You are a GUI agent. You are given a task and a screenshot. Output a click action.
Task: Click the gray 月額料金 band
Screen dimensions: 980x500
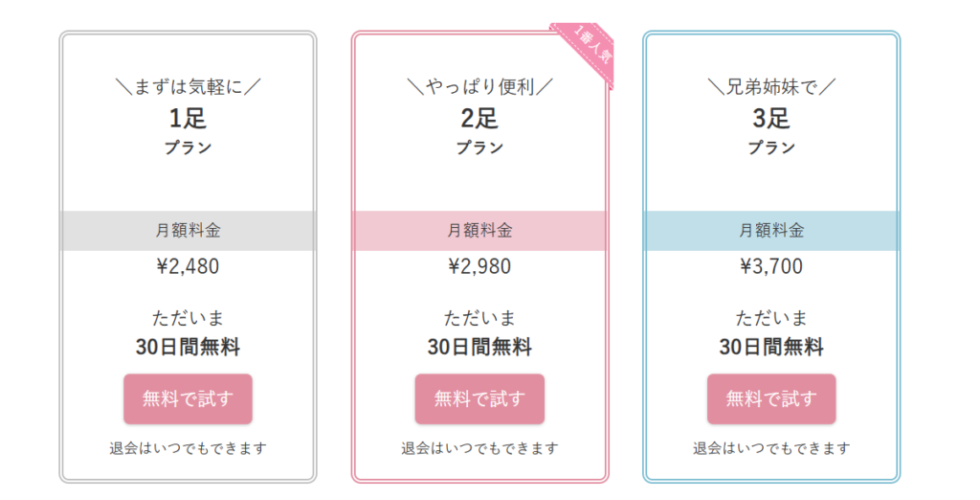(x=188, y=231)
